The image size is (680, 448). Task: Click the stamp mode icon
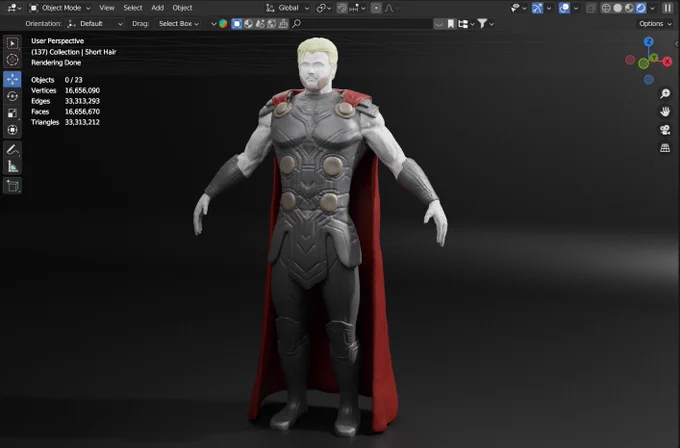click(x=283, y=23)
